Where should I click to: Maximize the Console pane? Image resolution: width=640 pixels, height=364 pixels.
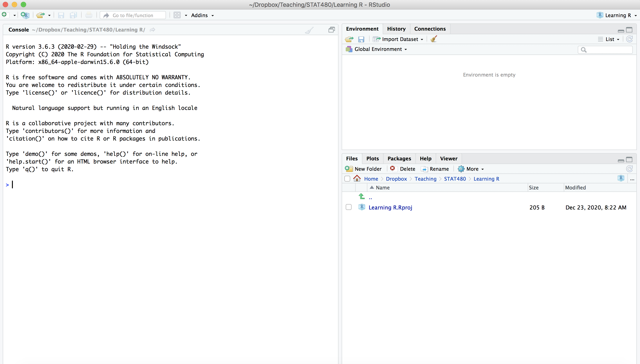pyautogui.click(x=332, y=30)
